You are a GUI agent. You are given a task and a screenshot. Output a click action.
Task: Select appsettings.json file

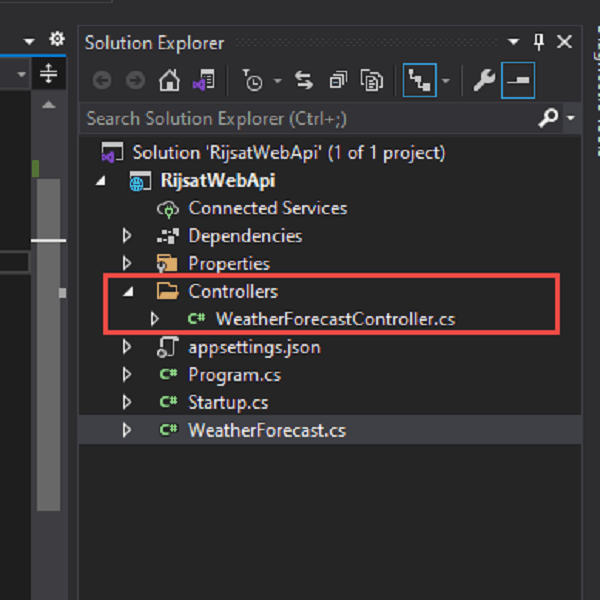click(254, 347)
